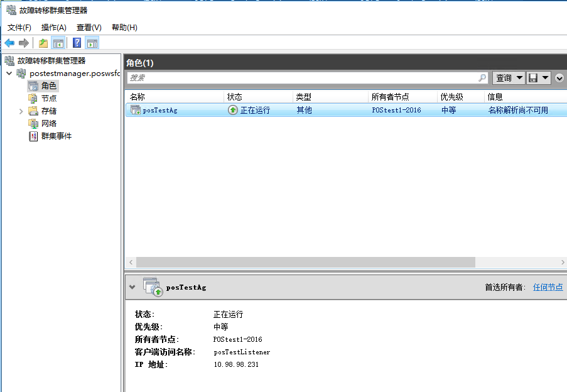Screen dimensions: 567x392
Task: Select the root 故障转移群集管理器 tree node
Action: 51,61
